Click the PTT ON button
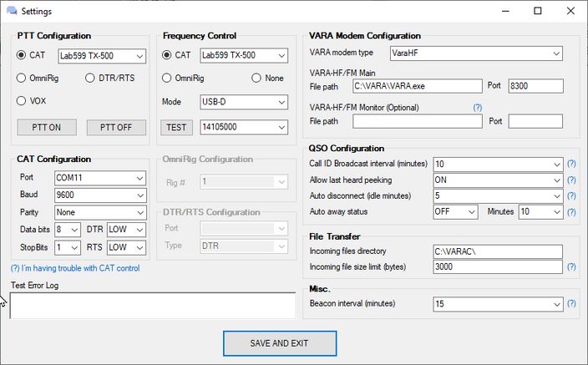This screenshot has height=365, width=588. tap(47, 128)
